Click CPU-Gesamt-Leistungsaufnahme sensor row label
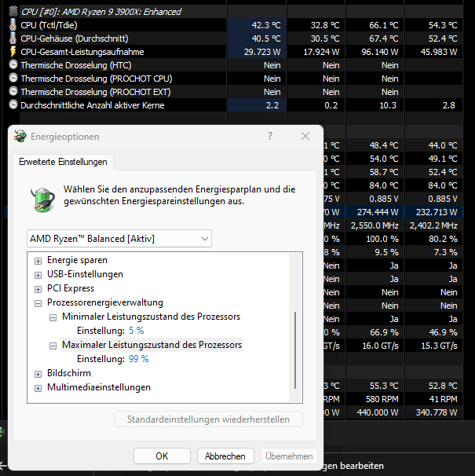475x476 pixels. coord(82,52)
